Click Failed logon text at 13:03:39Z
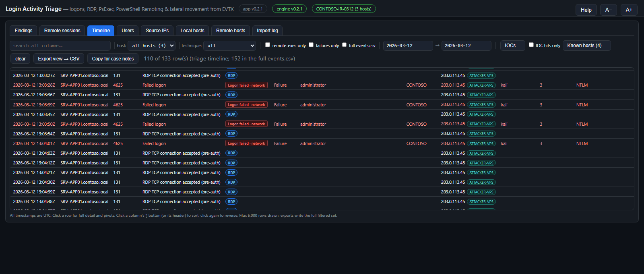The width and height of the screenshot is (644, 274). 154,105
